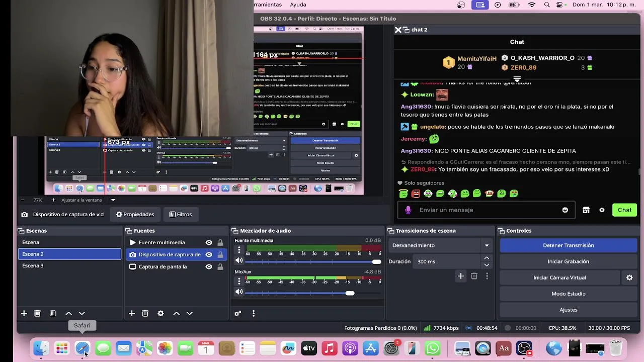
Task: Increase transition duration with up arrow
Action: coord(487,258)
